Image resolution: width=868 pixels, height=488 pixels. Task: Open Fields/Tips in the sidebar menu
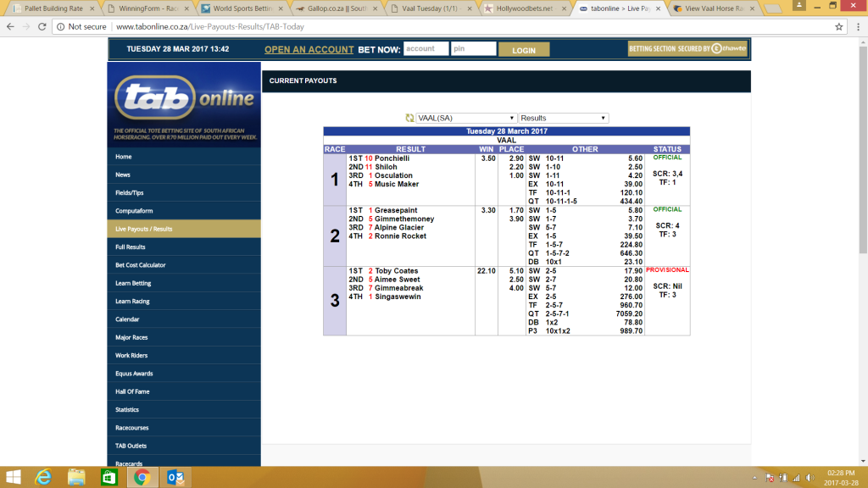[129, 193]
